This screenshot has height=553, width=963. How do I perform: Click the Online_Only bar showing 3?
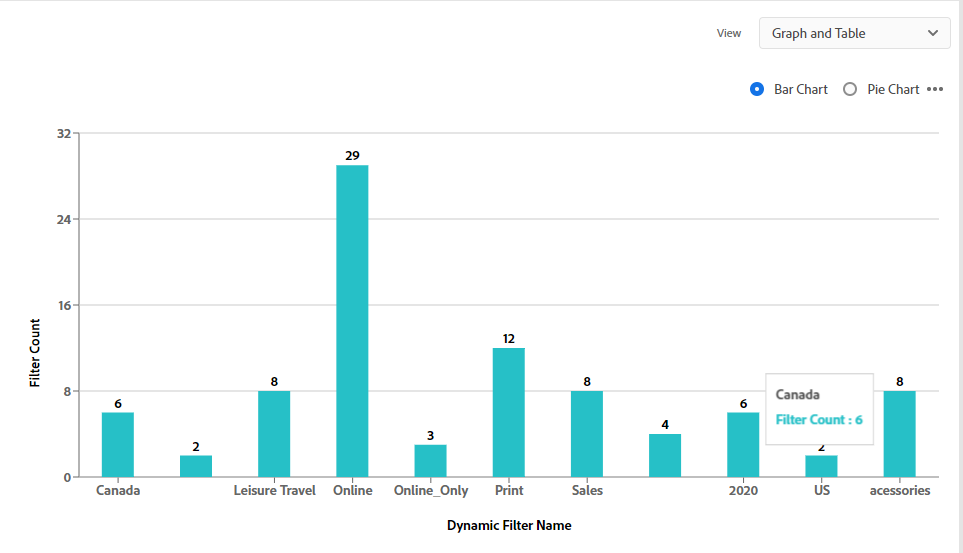[x=430, y=460]
